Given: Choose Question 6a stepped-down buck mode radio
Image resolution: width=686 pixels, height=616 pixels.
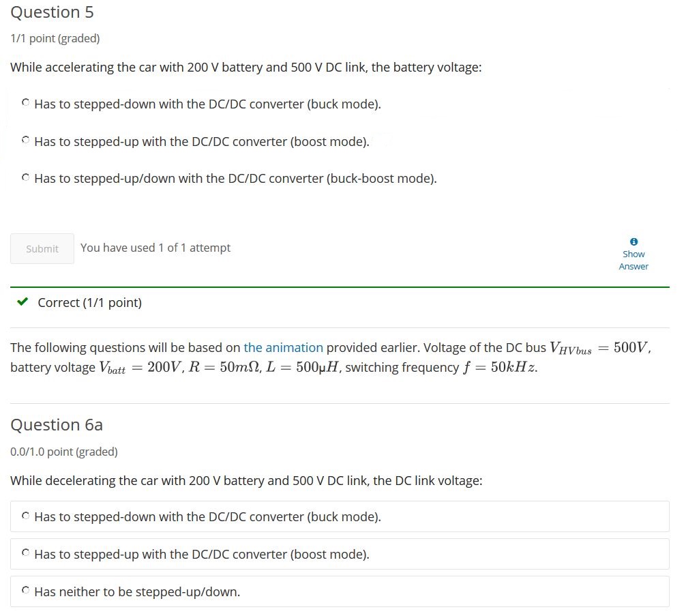Looking at the screenshot, I should click(x=25, y=516).
